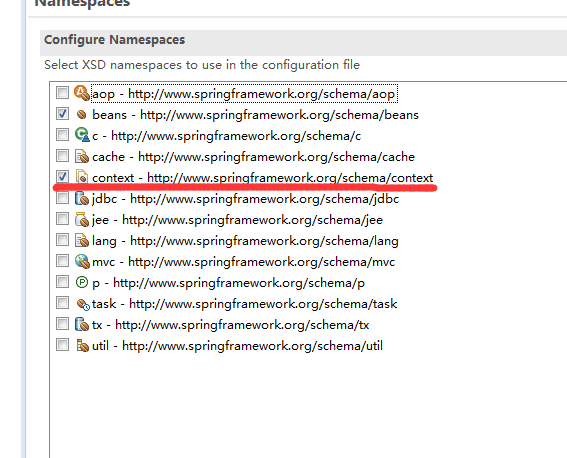Click the jdbc namespace icon

tap(82, 198)
